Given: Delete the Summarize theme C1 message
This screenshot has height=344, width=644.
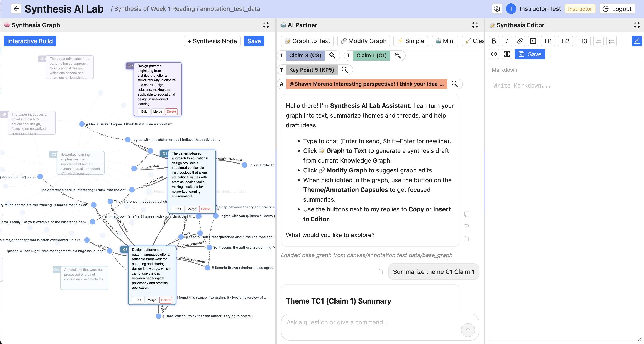Looking at the screenshot, I should [381, 271].
